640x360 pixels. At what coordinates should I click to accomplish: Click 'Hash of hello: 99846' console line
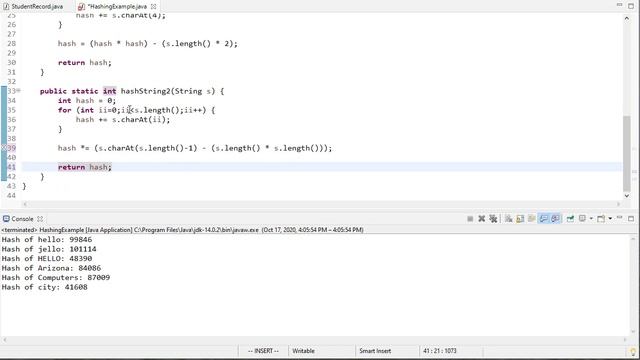pos(47,240)
